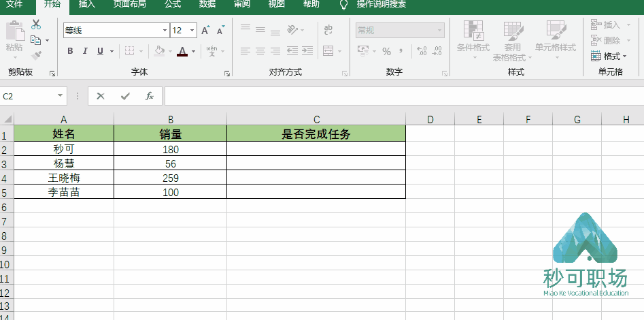Click the fx insert function icon
This screenshot has height=320, width=644.
150,96
